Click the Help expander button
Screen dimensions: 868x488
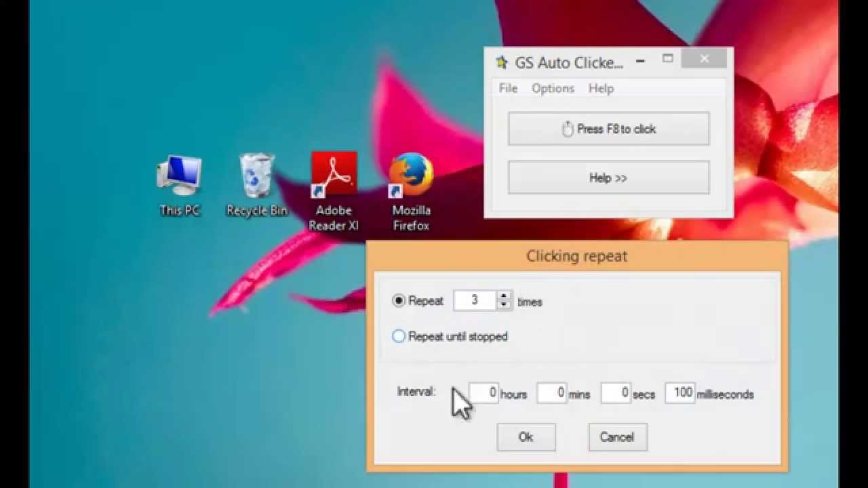(x=608, y=178)
